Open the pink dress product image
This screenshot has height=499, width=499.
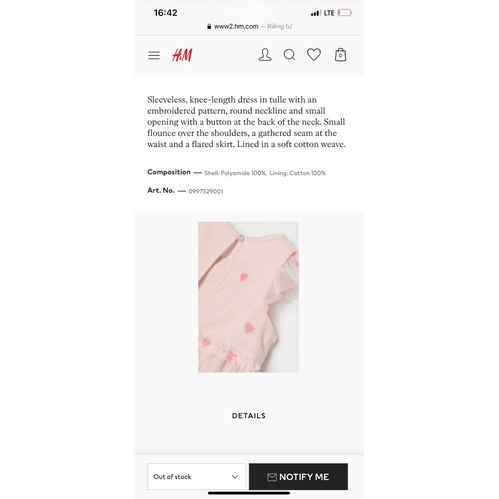pyautogui.click(x=248, y=297)
